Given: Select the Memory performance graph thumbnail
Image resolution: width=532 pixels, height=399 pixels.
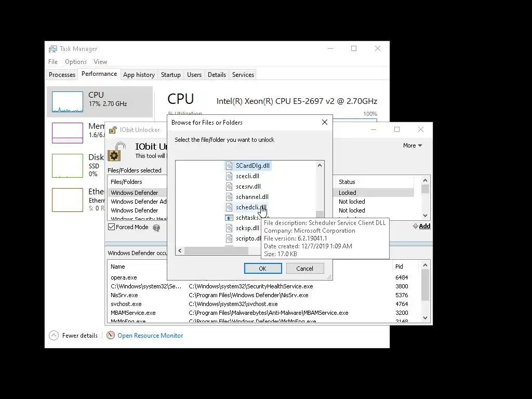Looking at the screenshot, I should click(68, 133).
